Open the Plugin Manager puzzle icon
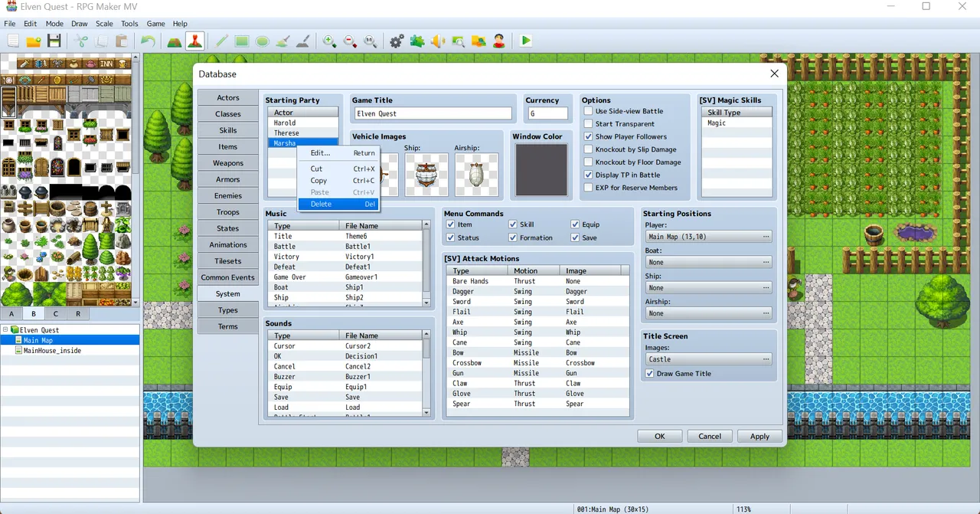The height and width of the screenshot is (514, 980). (417, 41)
